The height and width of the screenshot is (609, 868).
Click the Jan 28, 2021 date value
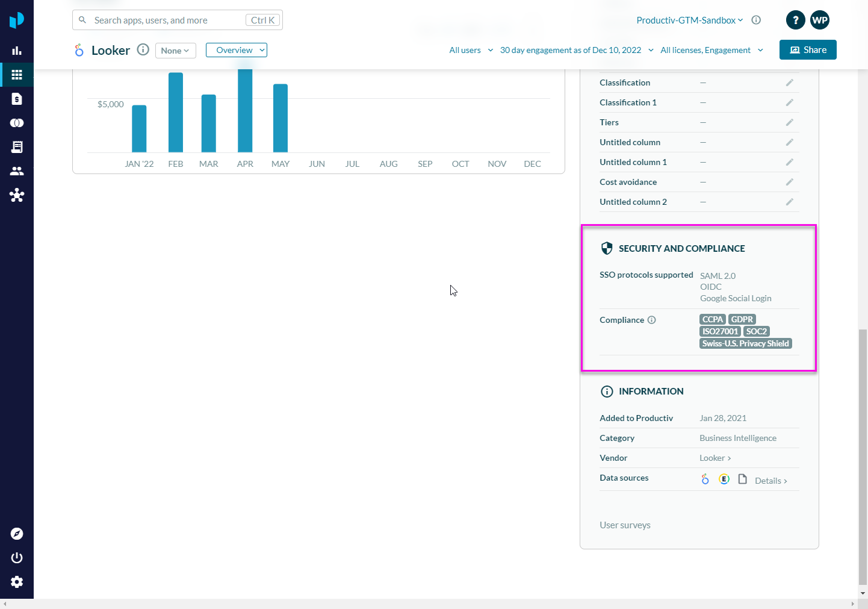723,418
